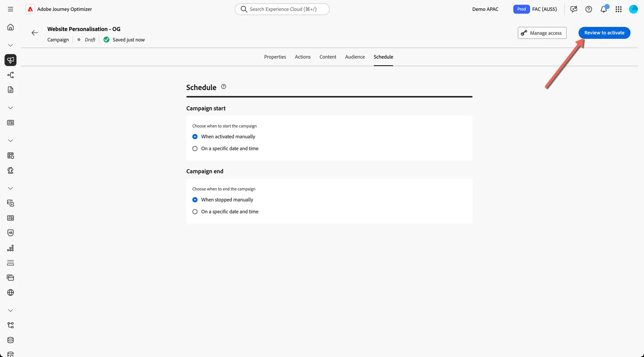The image size is (644, 357).
Task: Open the globe icon in sidebar
Action: (x=10, y=293)
